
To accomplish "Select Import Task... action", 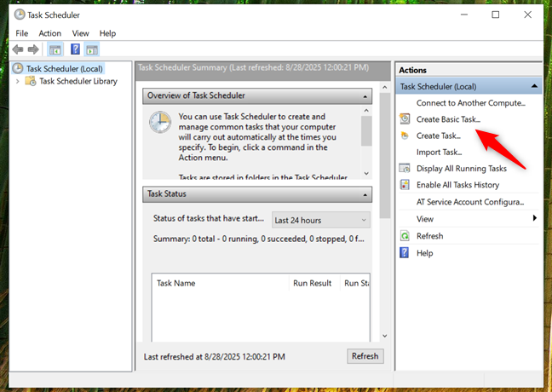I will click(439, 153).
